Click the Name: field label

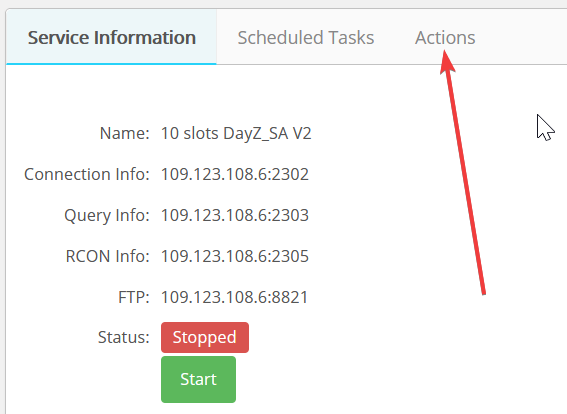[124, 133]
